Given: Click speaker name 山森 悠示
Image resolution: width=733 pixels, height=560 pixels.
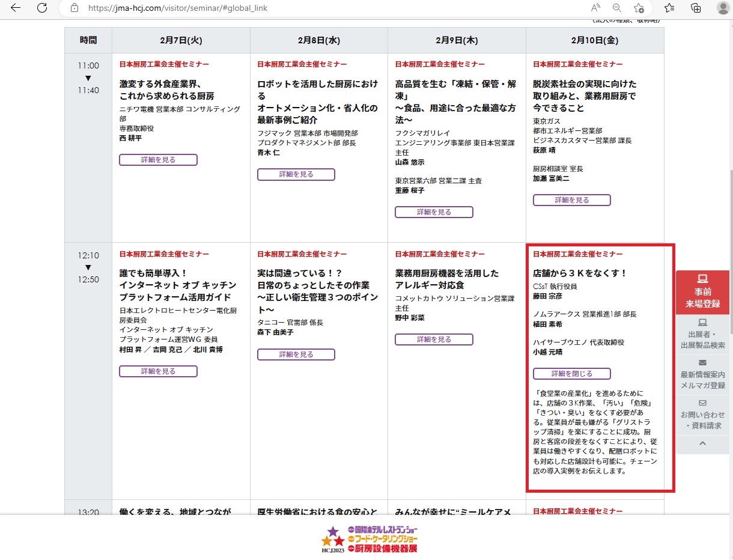Looking at the screenshot, I should coord(410,162).
